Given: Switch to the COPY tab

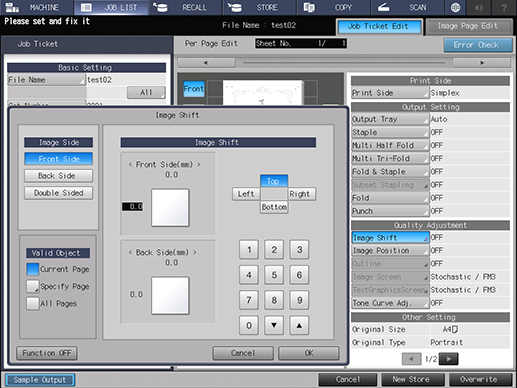Looking at the screenshot, I should pyautogui.click(x=333, y=7).
